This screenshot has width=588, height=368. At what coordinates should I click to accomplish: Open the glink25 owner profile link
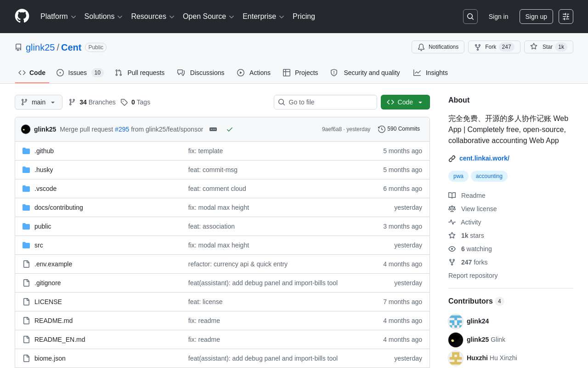point(40,47)
